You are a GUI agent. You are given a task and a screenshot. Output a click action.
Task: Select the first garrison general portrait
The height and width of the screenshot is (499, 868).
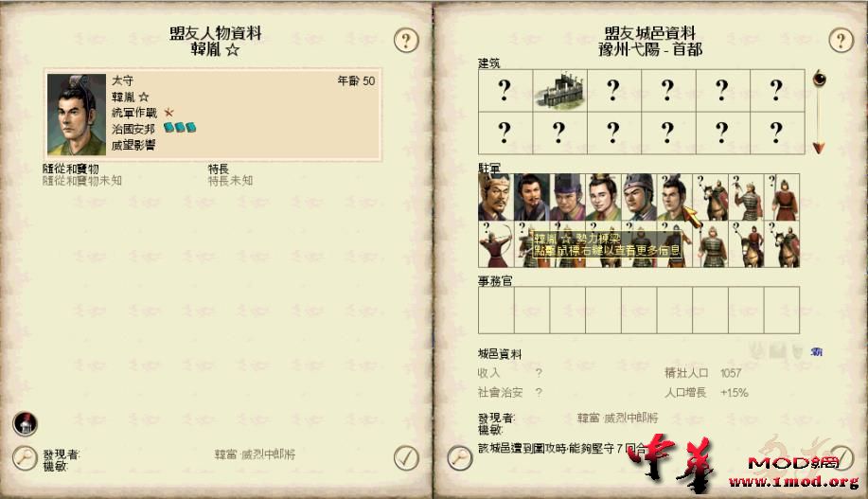(496, 197)
